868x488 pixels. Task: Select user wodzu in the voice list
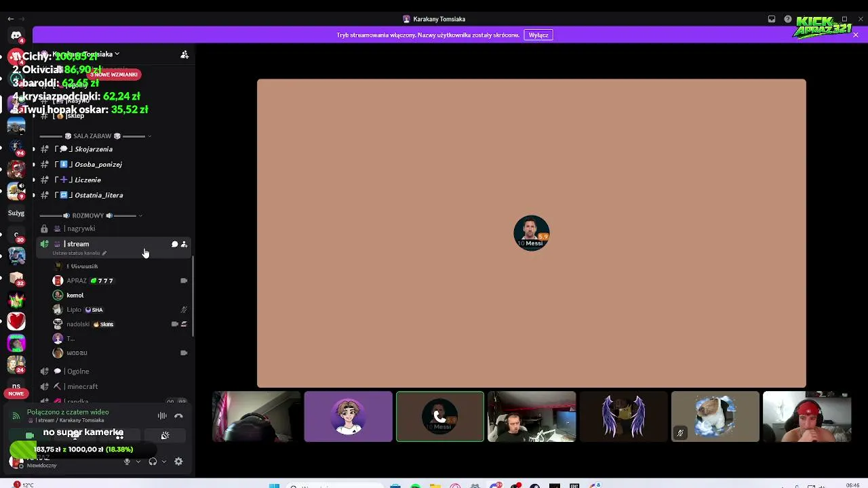click(x=121, y=353)
